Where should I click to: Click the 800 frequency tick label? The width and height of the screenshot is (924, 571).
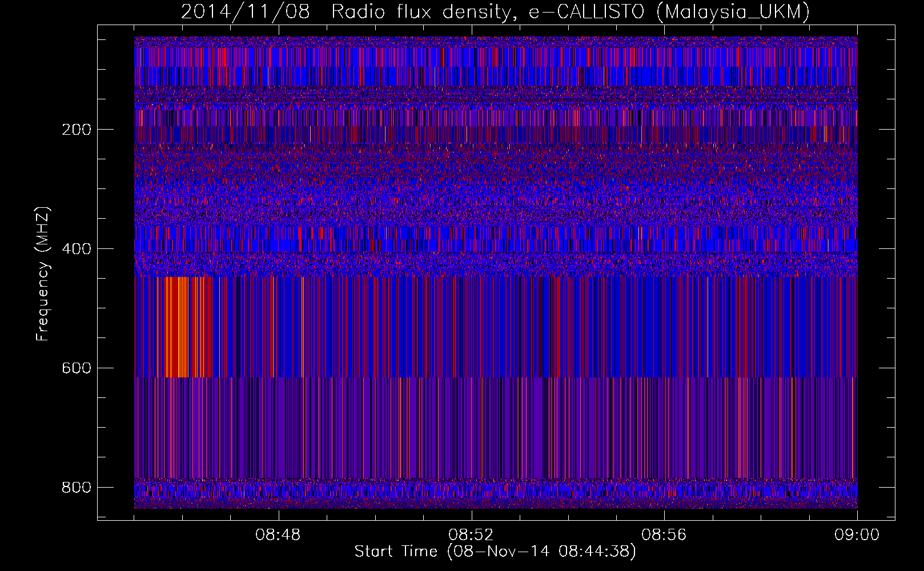point(76,488)
